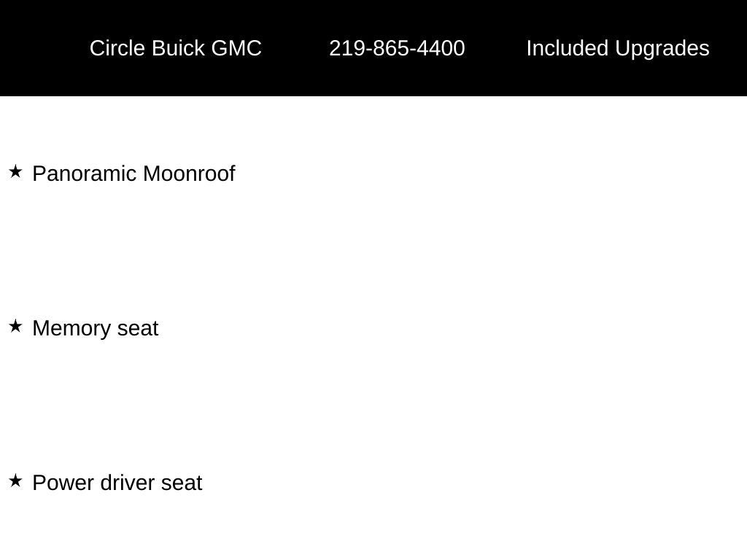Click the word Included in the header

coord(568,48)
